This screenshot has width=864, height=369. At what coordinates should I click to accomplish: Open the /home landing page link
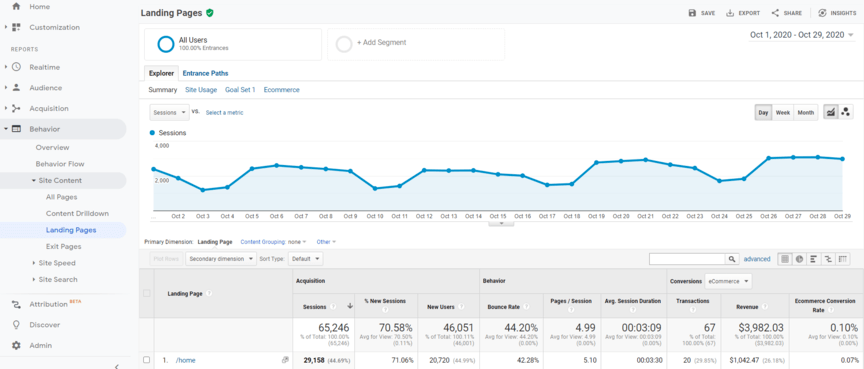[186, 360]
